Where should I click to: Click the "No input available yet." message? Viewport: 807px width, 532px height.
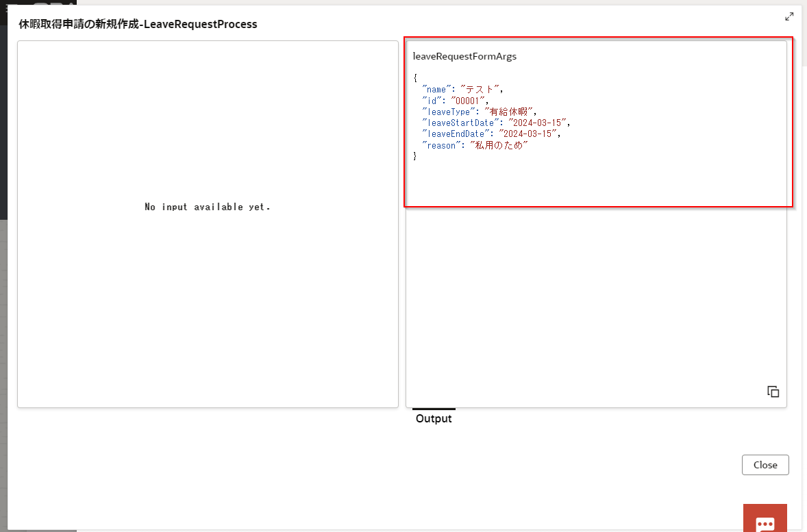pyautogui.click(x=208, y=207)
